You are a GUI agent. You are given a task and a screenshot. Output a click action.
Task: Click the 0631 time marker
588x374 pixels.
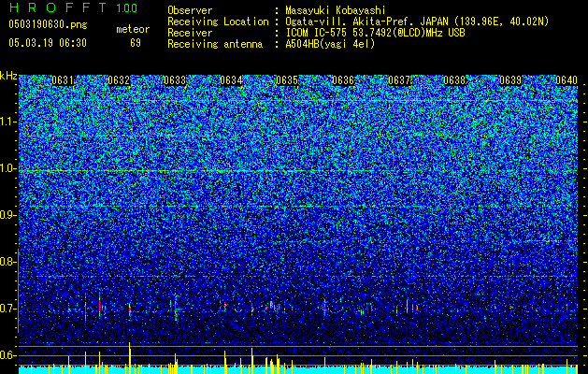pos(63,80)
